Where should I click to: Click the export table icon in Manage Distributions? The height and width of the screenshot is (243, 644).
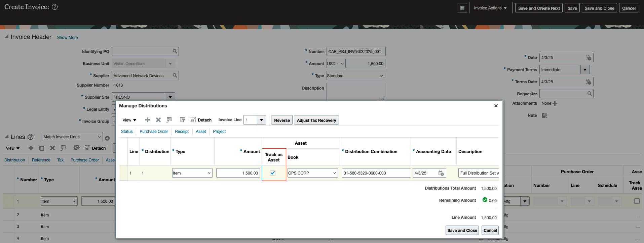click(x=169, y=120)
